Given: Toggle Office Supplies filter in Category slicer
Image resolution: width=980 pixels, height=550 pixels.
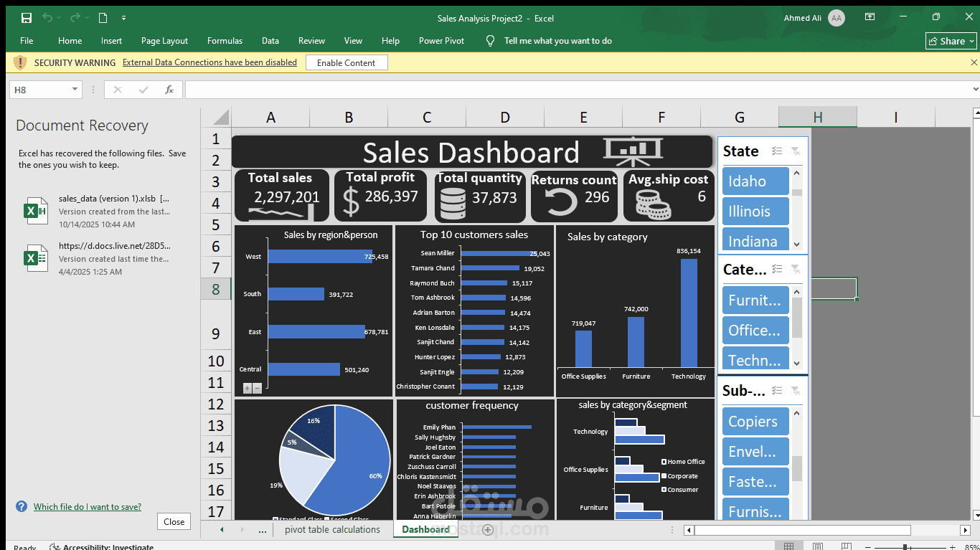Looking at the screenshot, I should click(x=755, y=330).
